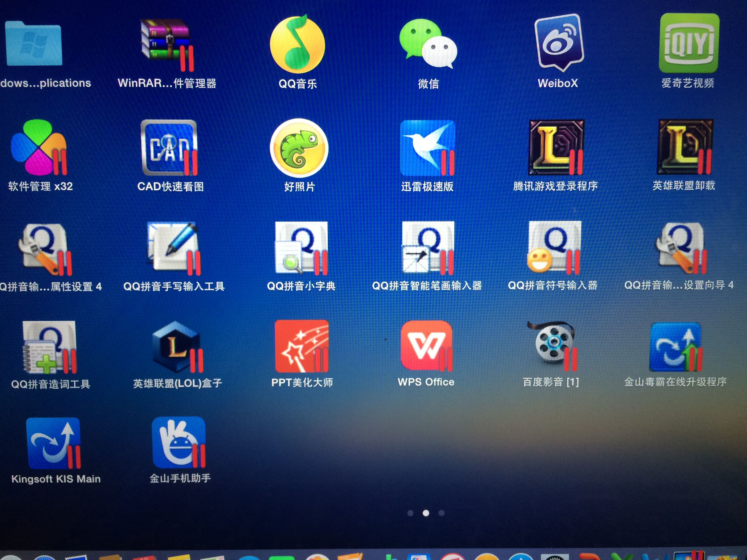Image resolution: width=747 pixels, height=560 pixels.
Task: Launch the 爱奇艺视频 iQIYI app
Action: (x=689, y=43)
